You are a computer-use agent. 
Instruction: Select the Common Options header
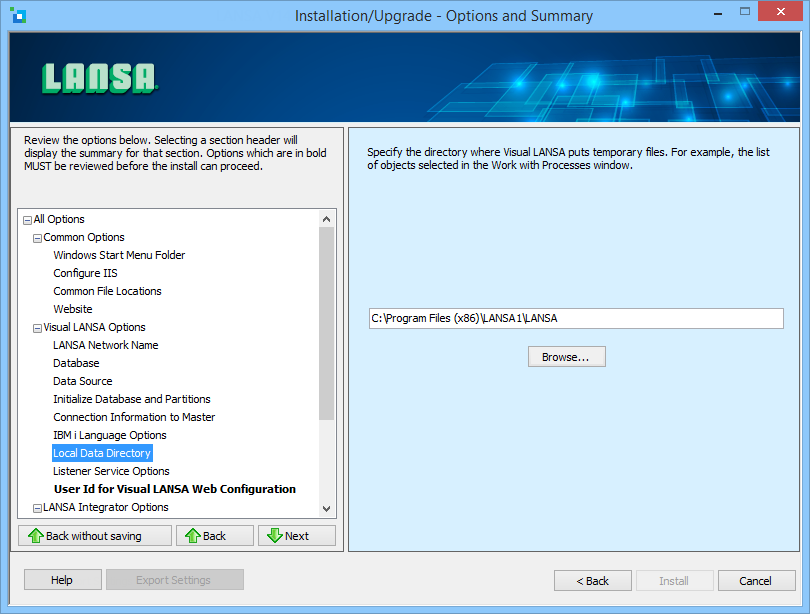pyautogui.click(x=84, y=237)
